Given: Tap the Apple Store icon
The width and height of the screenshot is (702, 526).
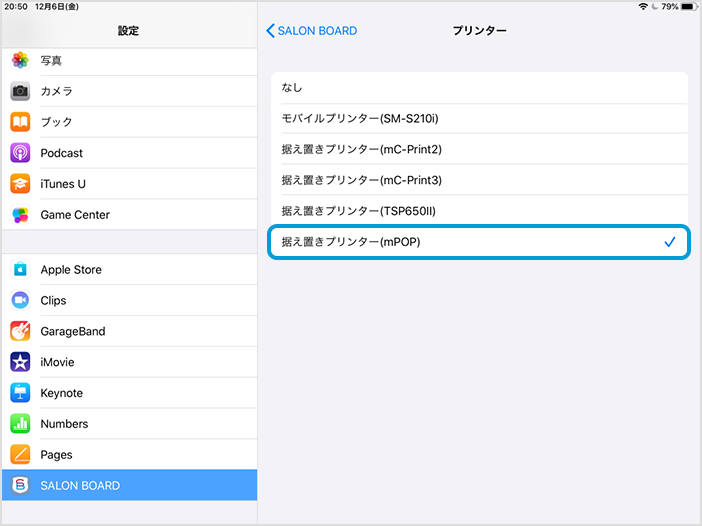Looking at the screenshot, I should coord(20,269).
